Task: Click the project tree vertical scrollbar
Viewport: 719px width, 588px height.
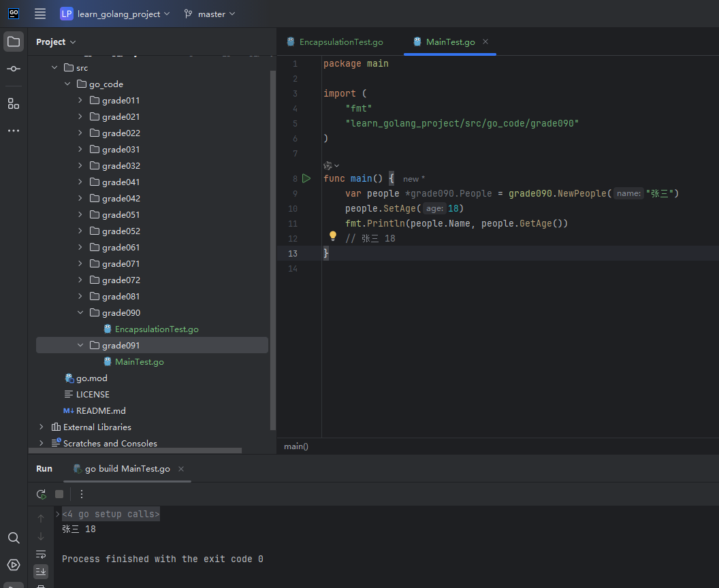Action: 273,250
